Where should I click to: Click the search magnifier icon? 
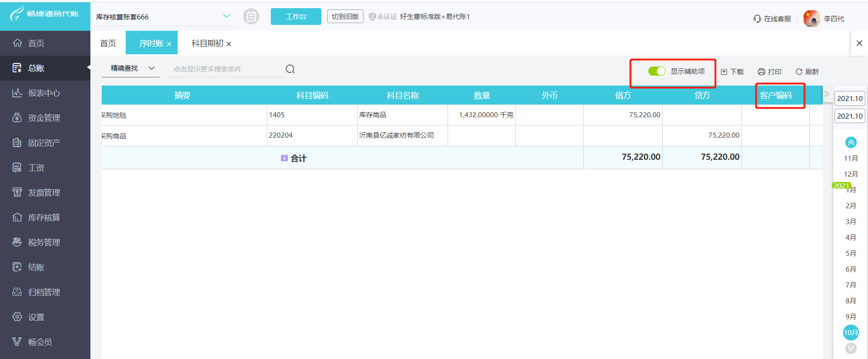(290, 69)
